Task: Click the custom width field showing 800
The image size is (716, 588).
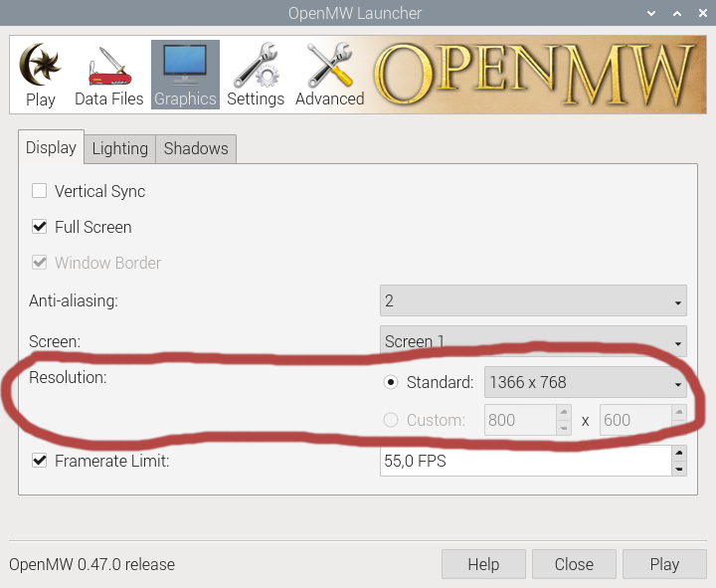Action: [x=520, y=420]
